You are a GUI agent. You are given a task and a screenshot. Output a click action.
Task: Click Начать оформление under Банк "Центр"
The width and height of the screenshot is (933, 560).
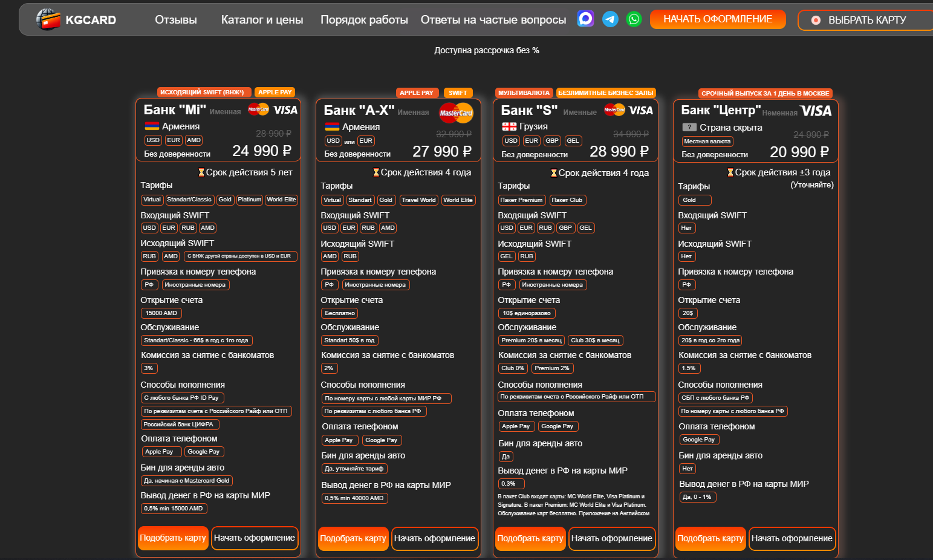[792, 538]
